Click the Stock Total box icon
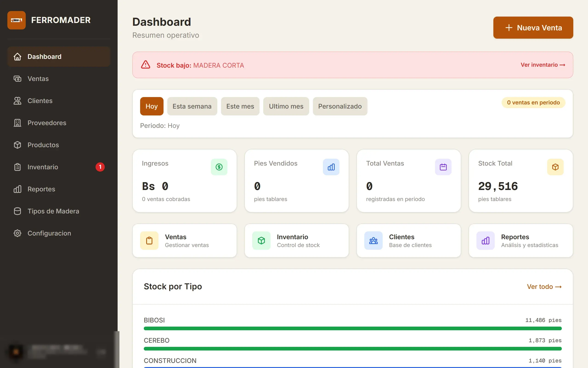This screenshot has width=588, height=368. 555,167
